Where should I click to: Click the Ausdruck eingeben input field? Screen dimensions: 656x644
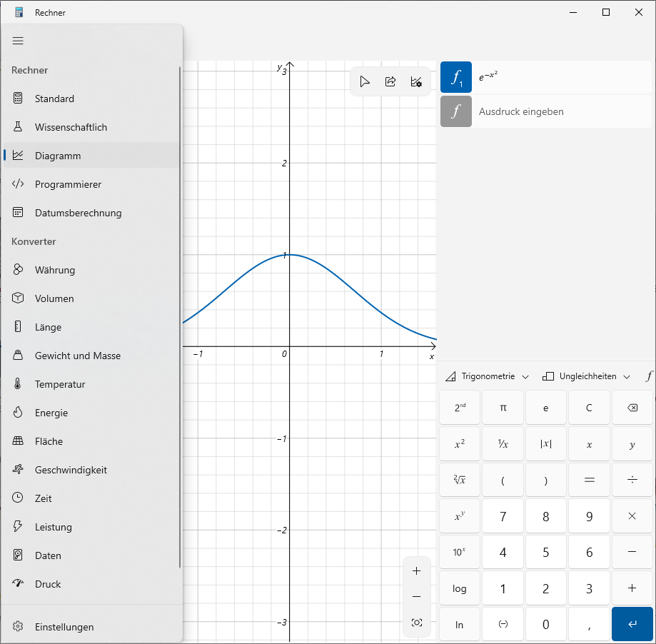[562, 111]
